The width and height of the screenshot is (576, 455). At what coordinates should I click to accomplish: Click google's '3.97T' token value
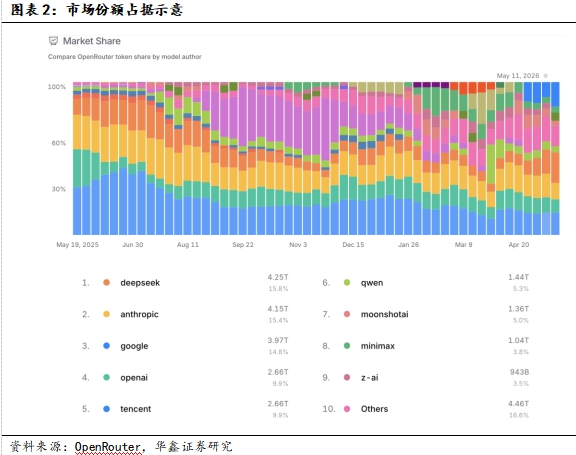[278, 340]
